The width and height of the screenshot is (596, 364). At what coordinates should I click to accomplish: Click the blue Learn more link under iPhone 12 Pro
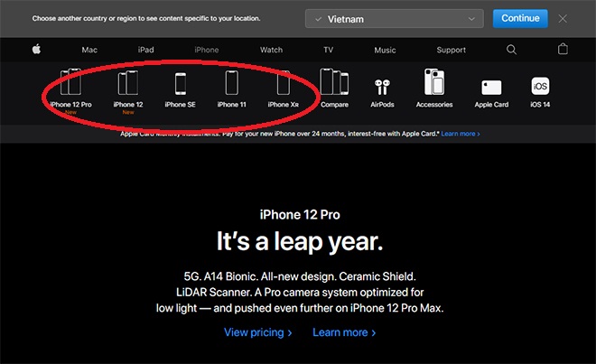pos(344,332)
